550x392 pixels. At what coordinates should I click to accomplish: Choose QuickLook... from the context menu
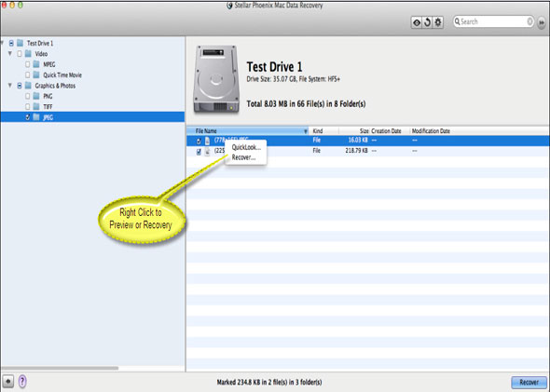coord(246,147)
